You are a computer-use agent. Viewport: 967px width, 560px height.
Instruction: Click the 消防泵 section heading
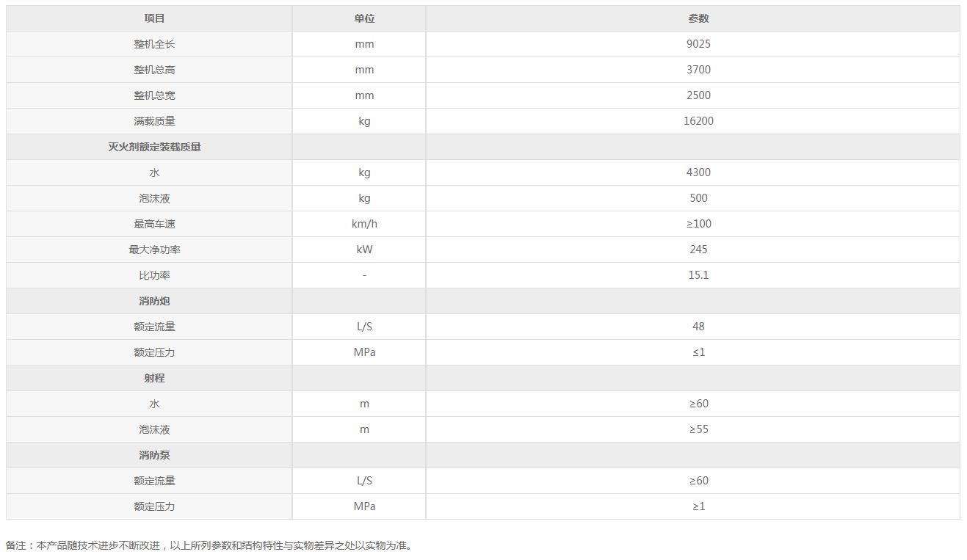point(154,455)
